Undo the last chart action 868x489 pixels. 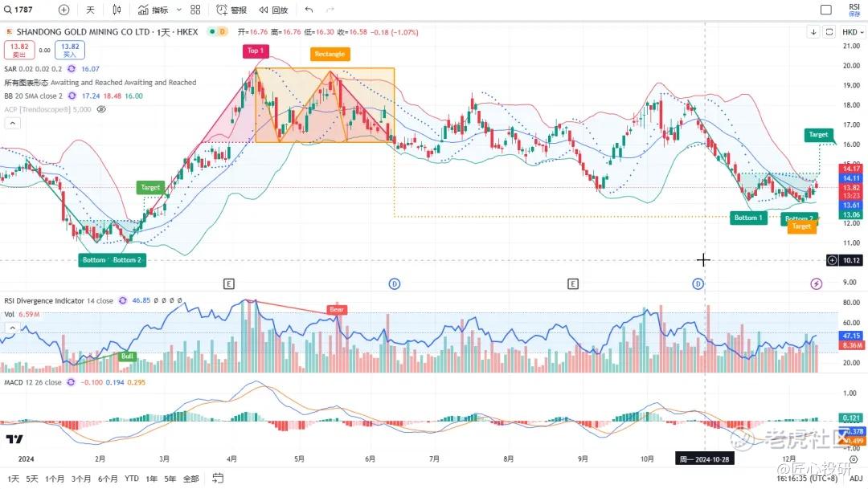click(309, 10)
